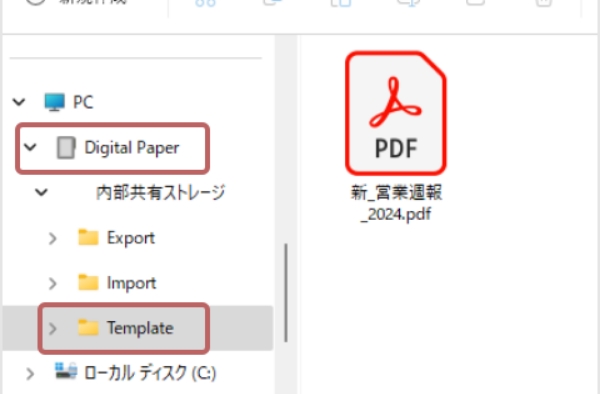
Task: Select the PDF file icon
Action: 396,113
